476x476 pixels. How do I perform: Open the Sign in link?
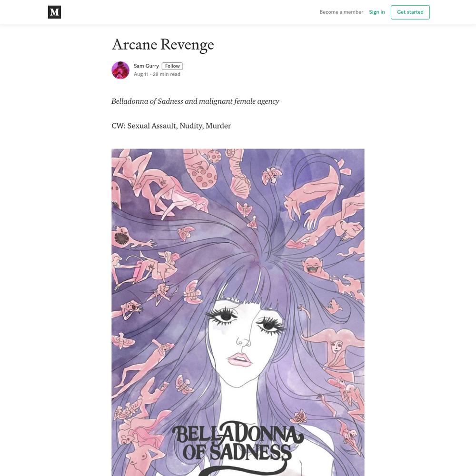[x=377, y=12]
